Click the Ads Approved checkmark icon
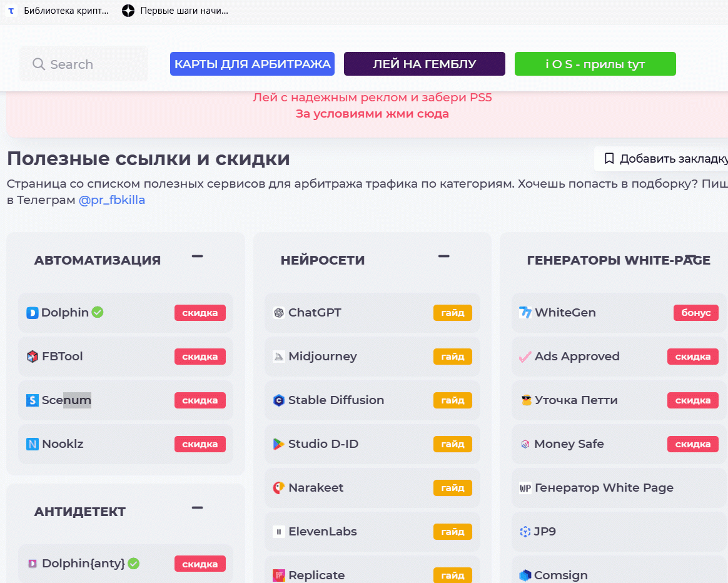This screenshot has height=583, width=728. [525, 357]
